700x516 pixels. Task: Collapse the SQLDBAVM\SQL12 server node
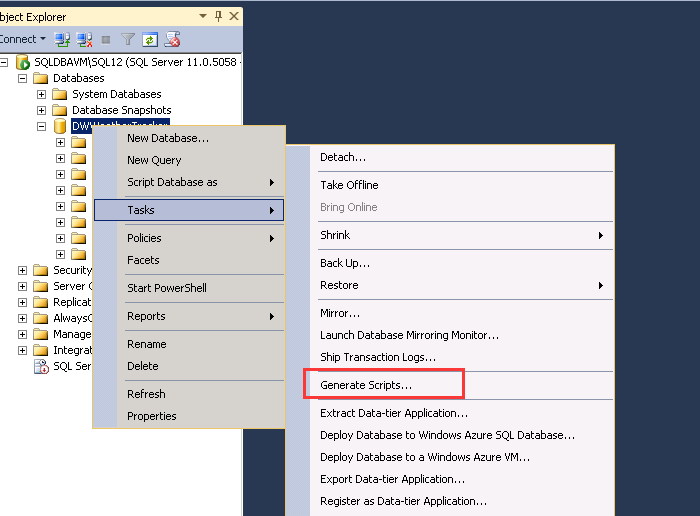point(4,62)
